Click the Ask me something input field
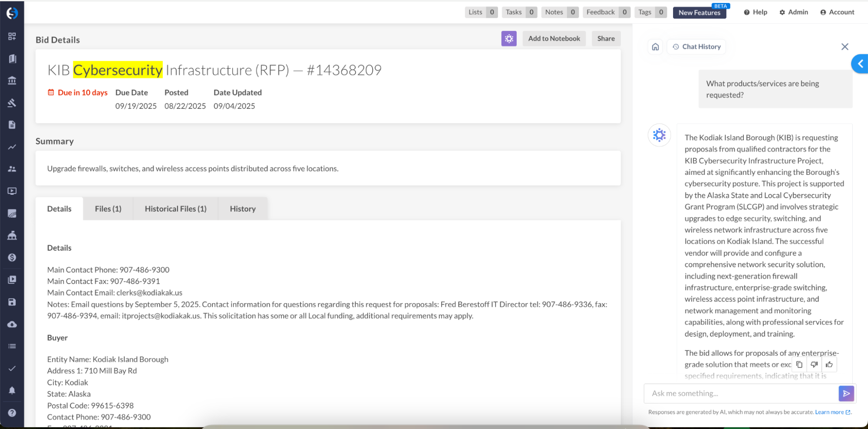868x429 pixels. [x=740, y=393]
